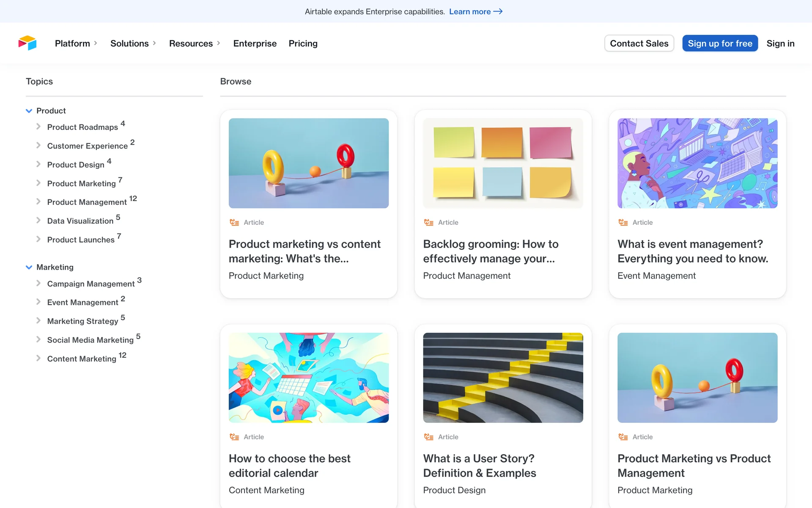Click article icon on editorial calendar card
The width and height of the screenshot is (812, 508).
[x=234, y=437]
